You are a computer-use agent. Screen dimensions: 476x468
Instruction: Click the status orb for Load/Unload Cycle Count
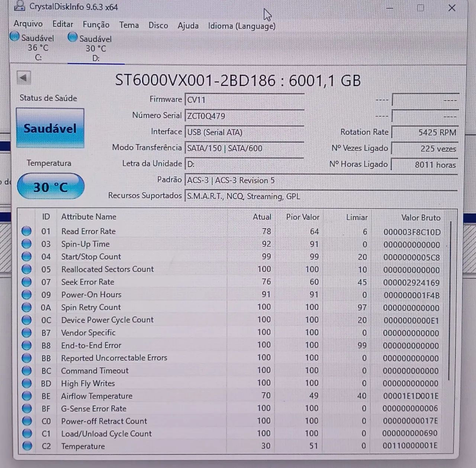(x=27, y=434)
